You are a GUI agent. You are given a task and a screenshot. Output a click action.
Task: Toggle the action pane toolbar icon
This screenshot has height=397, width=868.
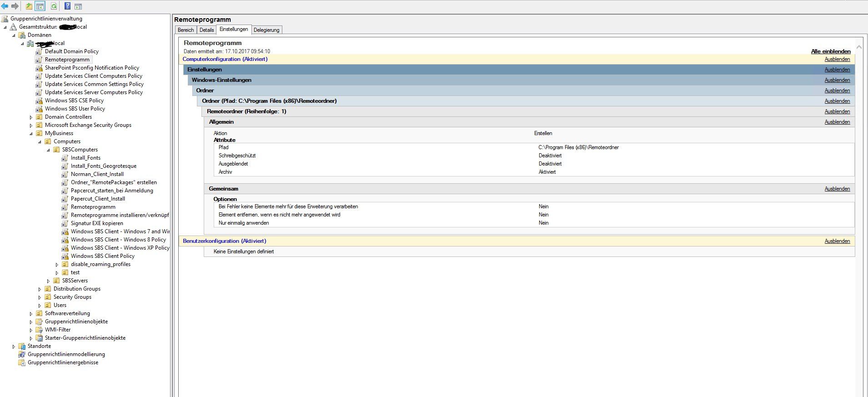(x=78, y=6)
